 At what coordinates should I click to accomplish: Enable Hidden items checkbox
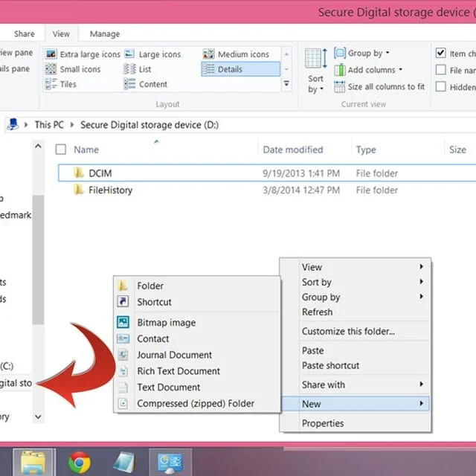click(x=440, y=87)
